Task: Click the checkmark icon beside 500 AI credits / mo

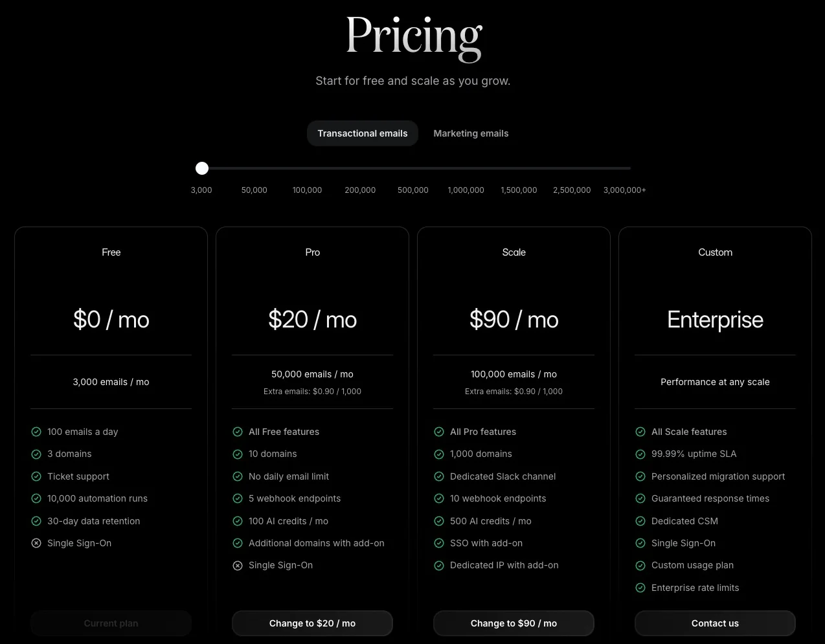Action: tap(439, 521)
